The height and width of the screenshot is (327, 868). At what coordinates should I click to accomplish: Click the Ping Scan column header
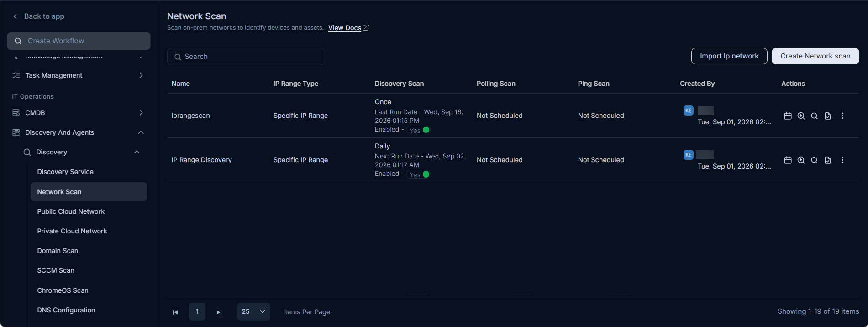click(594, 84)
